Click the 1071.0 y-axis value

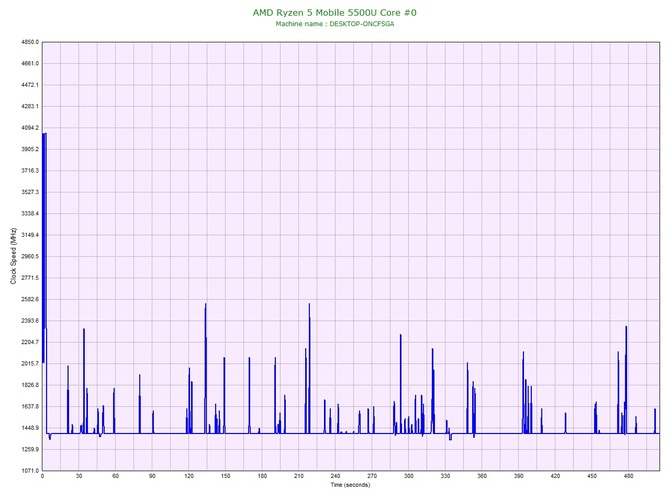(x=29, y=471)
